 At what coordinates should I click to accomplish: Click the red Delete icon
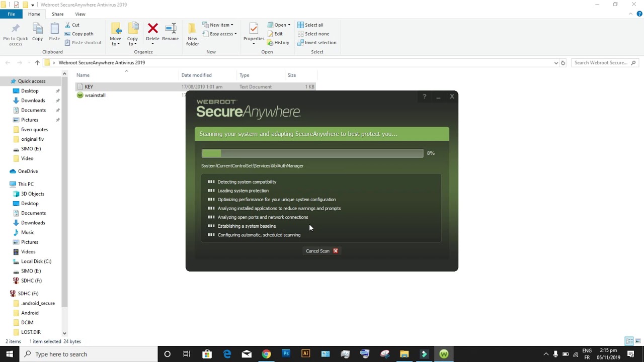click(x=153, y=28)
